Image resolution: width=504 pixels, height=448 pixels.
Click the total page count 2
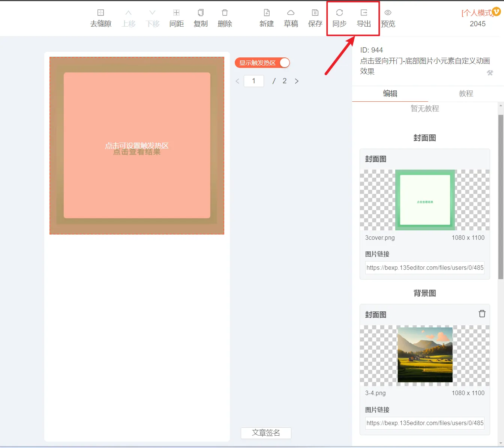pos(285,81)
